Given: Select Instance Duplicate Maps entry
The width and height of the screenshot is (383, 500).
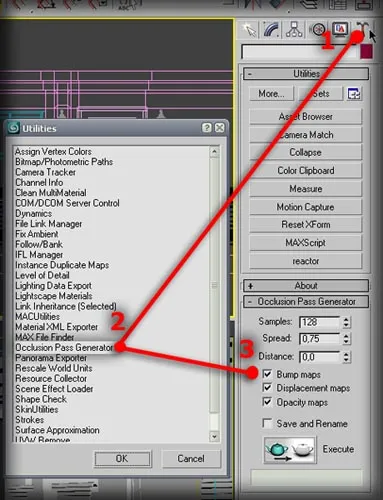Looking at the screenshot, I should 62,265.
